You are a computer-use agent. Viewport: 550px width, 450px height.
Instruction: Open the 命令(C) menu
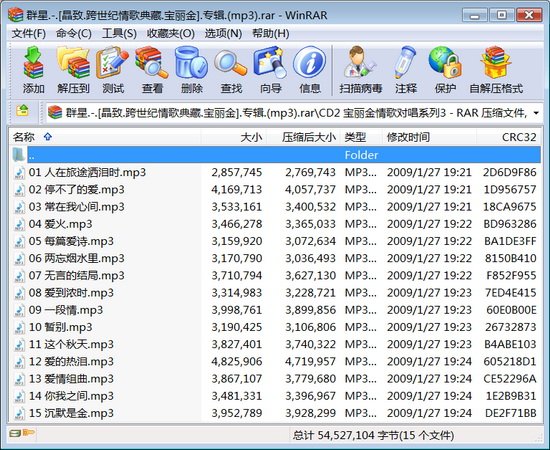point(74,34)
